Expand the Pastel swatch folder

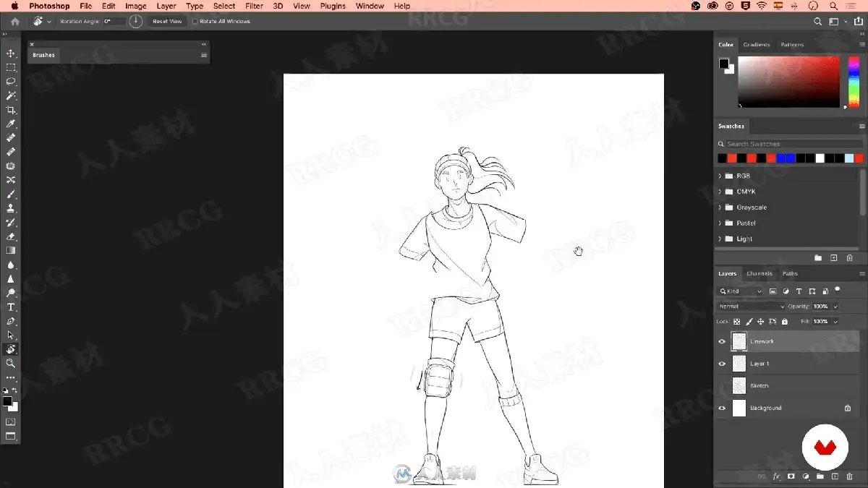tap(720, 223)
